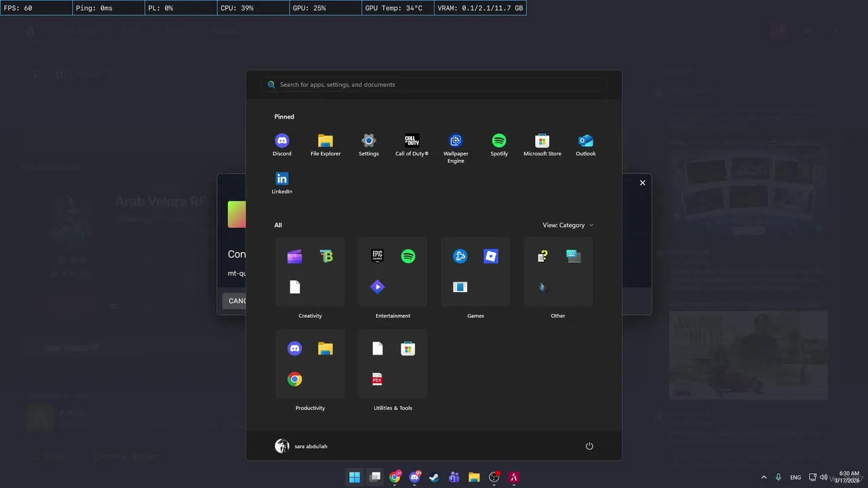868x488 pixels.
Task: Open keyboard icon in Other group
Action: click(x=574, y=256)
